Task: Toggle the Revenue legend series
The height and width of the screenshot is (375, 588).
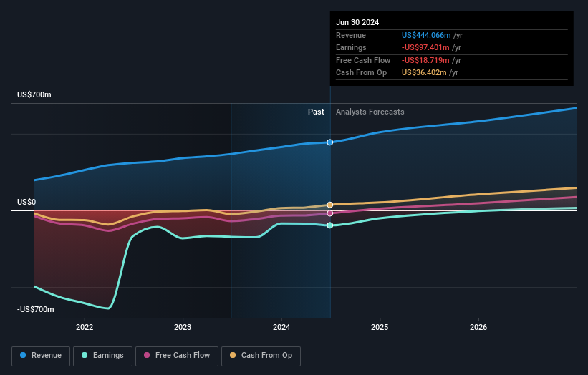Action: click(x=41, y=356)
